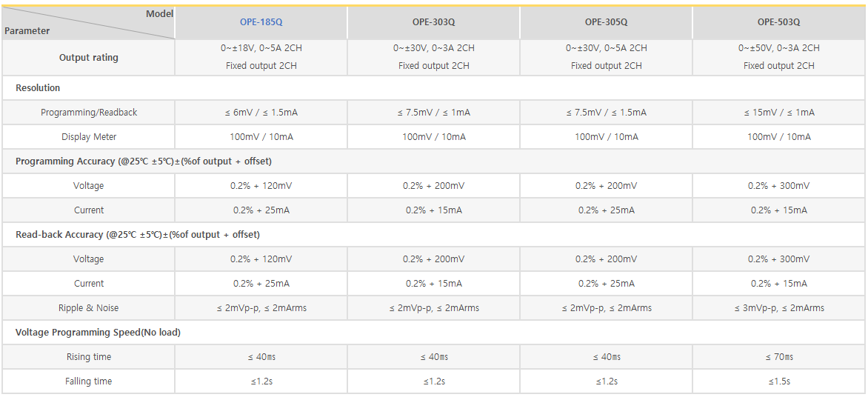Viewport: 868px width, 400px height.
Task: Click the OPE-303Q column header
Action: pos(433,22)
